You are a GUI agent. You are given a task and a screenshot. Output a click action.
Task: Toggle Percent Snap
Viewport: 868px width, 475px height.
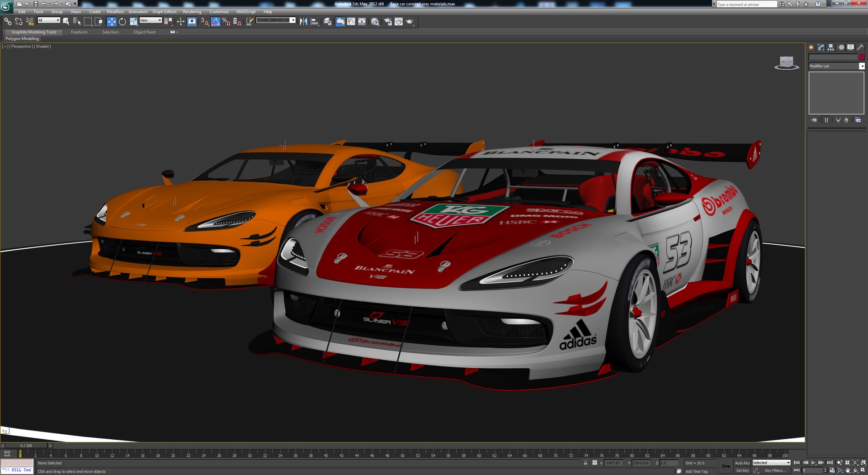[226, 21]
